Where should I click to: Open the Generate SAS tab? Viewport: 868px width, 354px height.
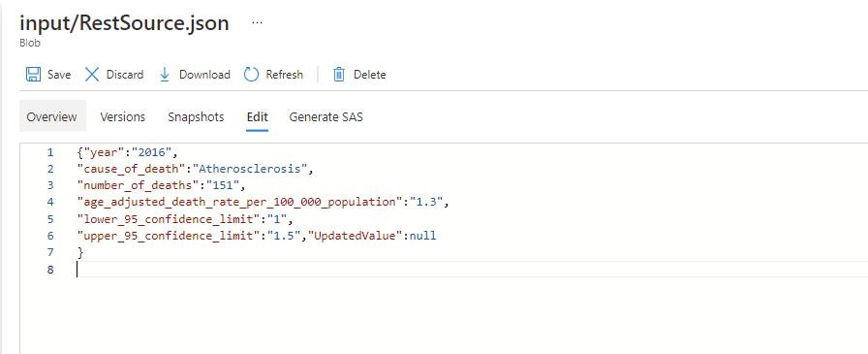(x=326, y=117)
